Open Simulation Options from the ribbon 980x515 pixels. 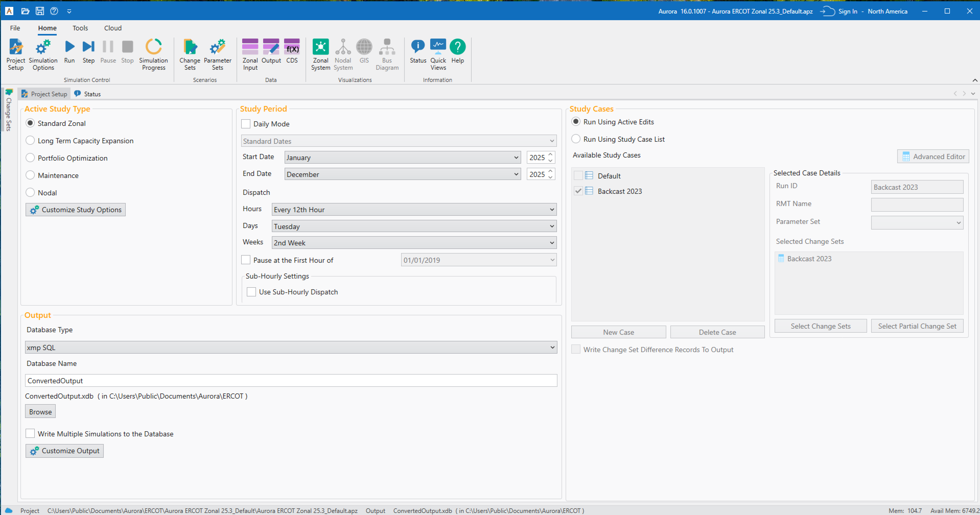[x=43, y=54]
